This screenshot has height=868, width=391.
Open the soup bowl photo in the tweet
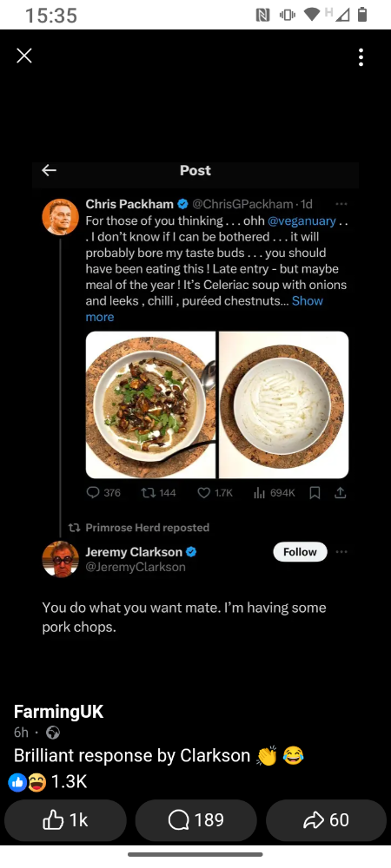point(150,404)
